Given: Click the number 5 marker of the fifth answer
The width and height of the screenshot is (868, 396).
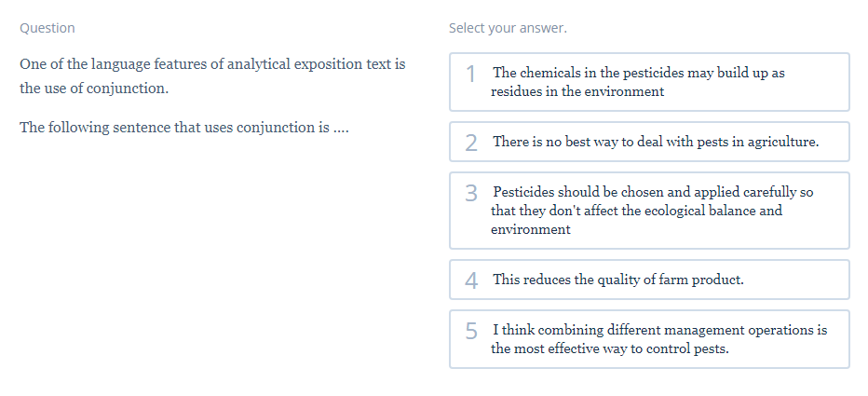Looking at the screenshot, I should pos(471,331).
